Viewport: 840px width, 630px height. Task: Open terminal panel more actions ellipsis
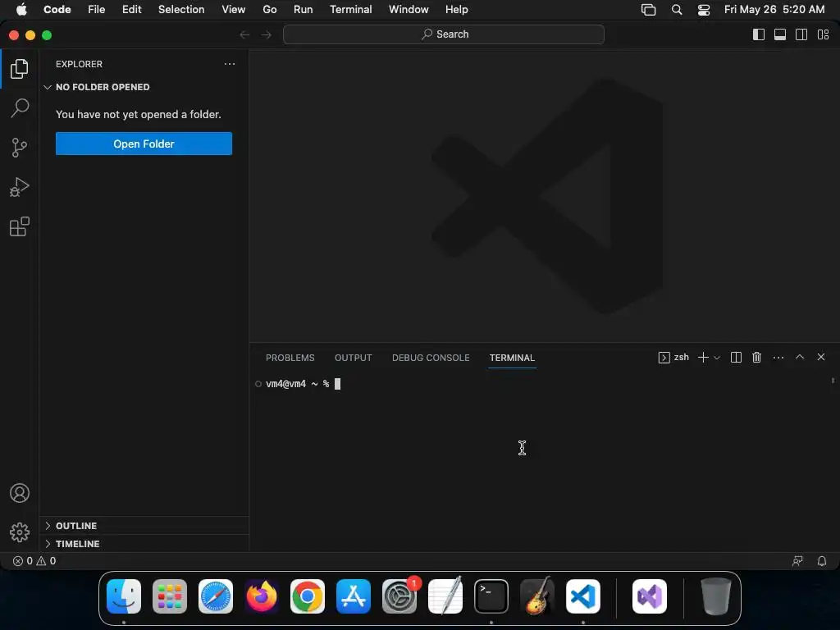[778, 358]
